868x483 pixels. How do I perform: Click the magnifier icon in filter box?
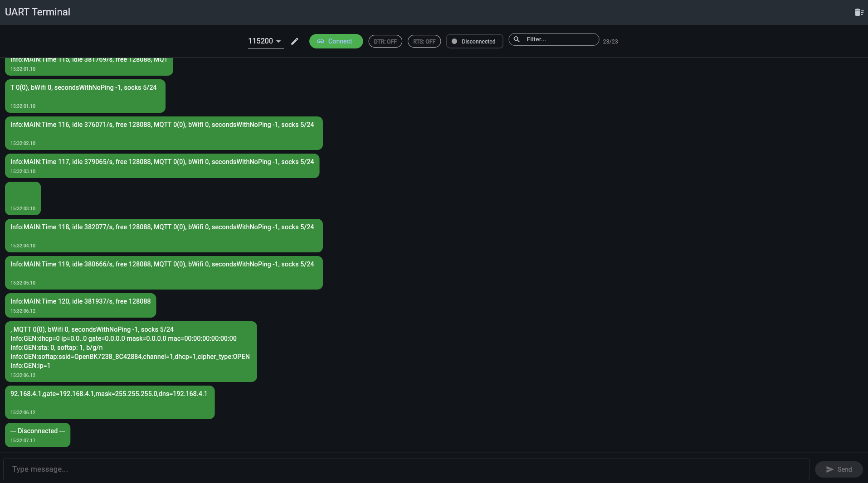point(517,39)
